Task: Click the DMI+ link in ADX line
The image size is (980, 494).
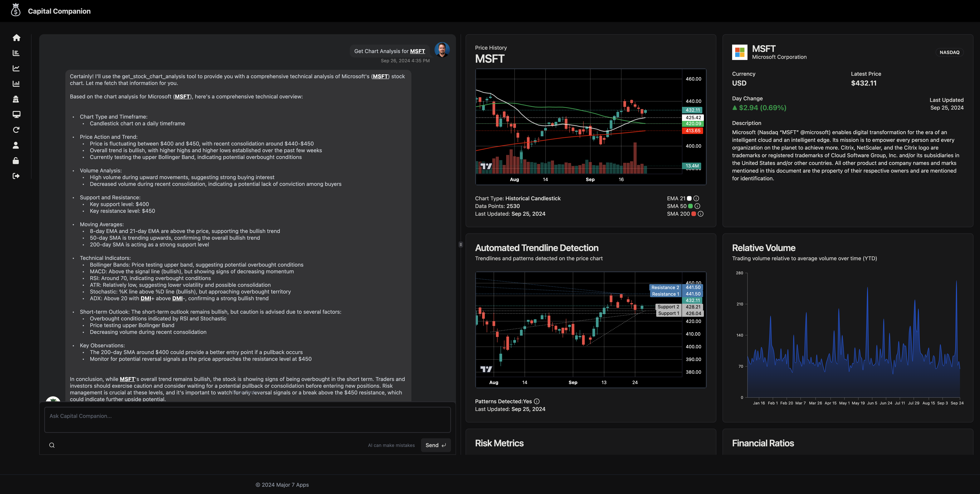Action: click(146, 298)
